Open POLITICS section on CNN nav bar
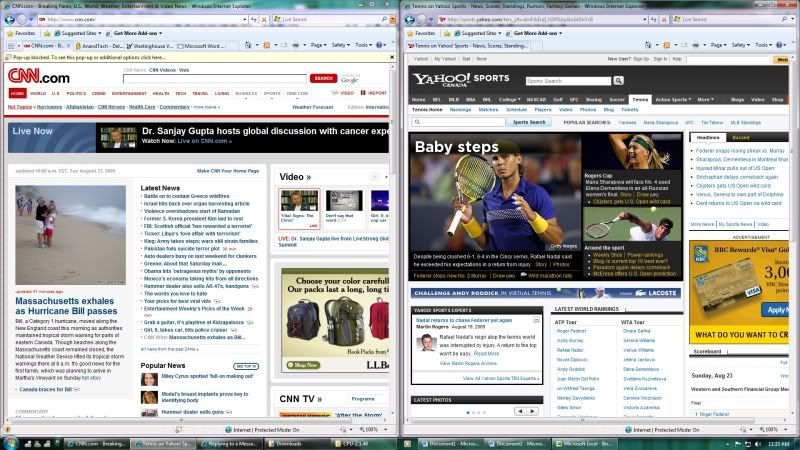 click(x=77, y=94)
